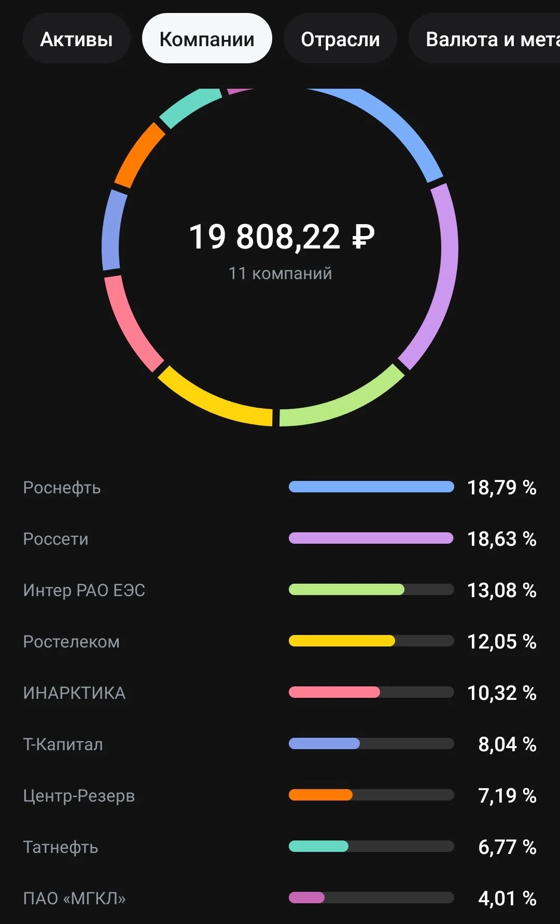This screenshot has height=924, width=560.
Task: Tap the 13,08 % value
Action: point(502,590)
